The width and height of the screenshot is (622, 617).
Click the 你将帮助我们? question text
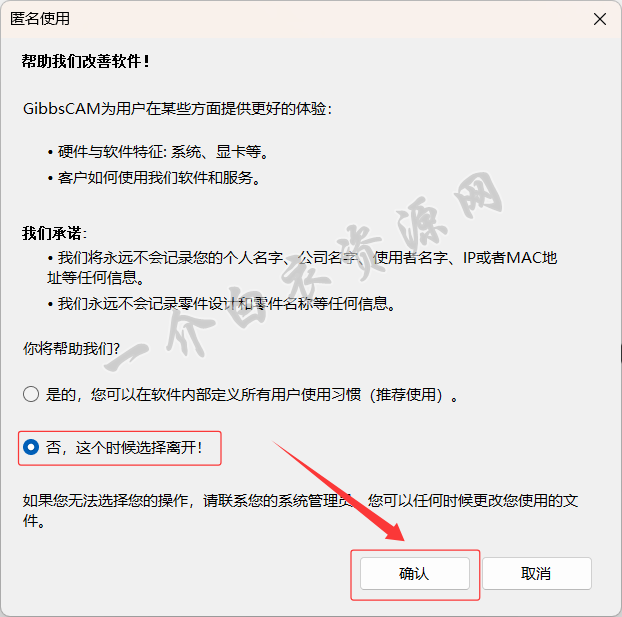click(x=71, y=348)
